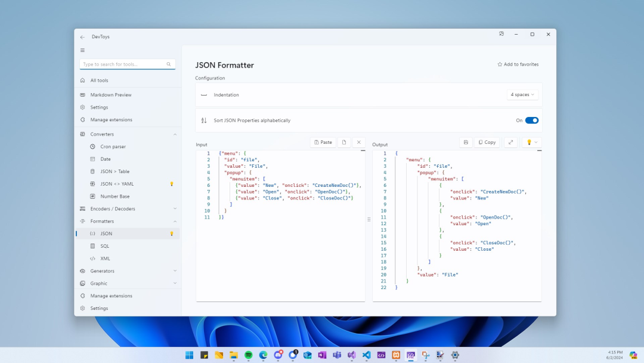This screenshot has width=644, height=363.
Task: Open the Markdown Preview tool
Action: [x=111, y=95]
